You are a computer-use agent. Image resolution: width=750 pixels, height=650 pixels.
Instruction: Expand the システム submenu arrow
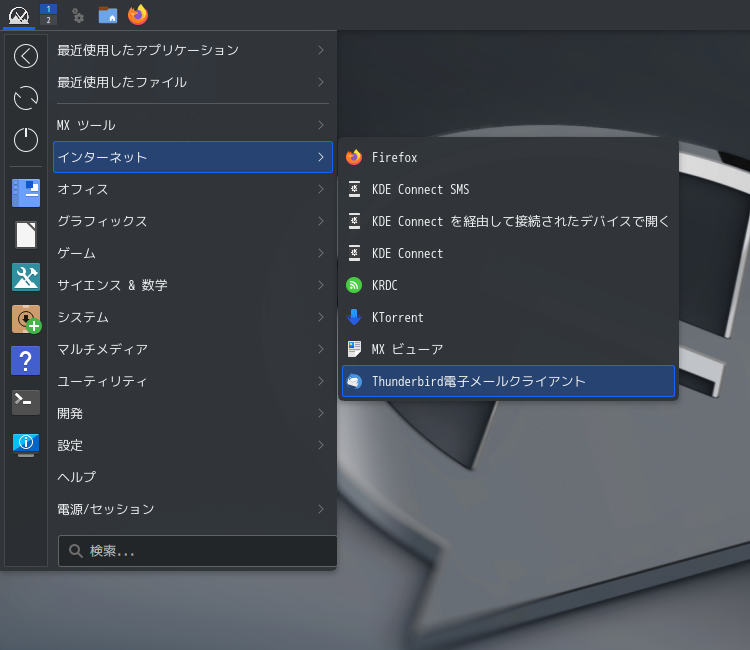[321, 317]
